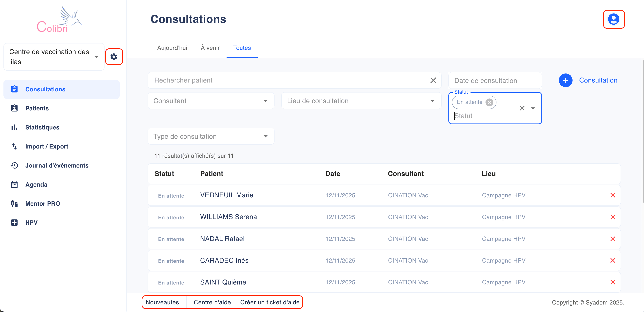Open the Lieu de consultation dropdown
The height and width of the screenshot is (312, 644).
click(x=361, y=101)
